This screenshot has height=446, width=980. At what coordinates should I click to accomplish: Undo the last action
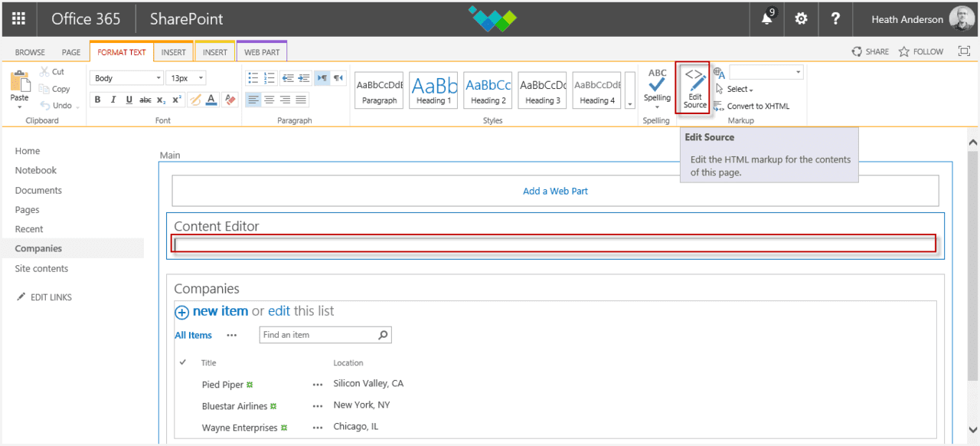click(x=56, y=106)
